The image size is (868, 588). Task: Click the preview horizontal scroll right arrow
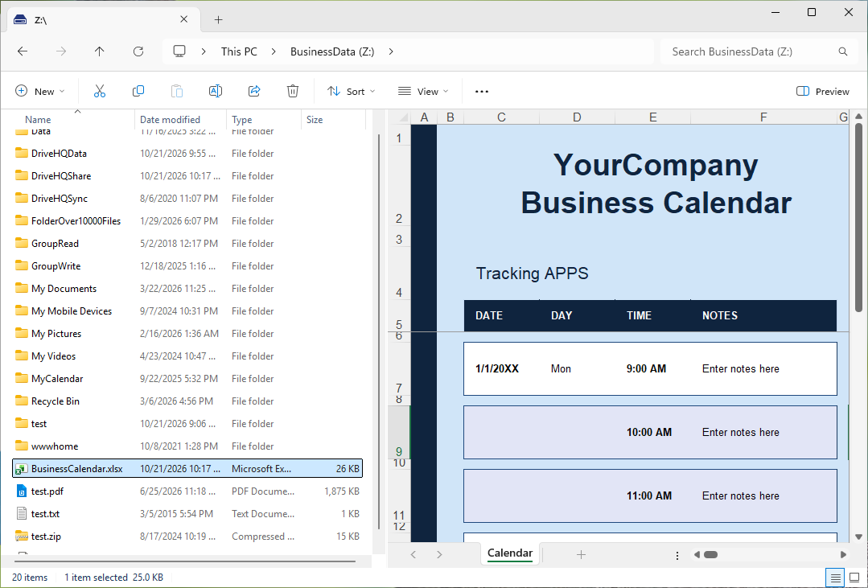(x=843, y=555)
